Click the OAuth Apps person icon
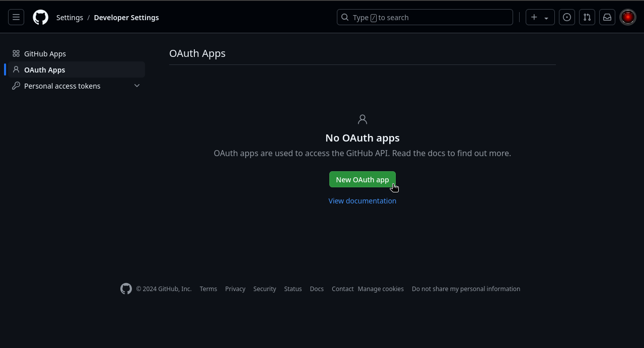Screen dimensions: 644x348 click(x=16, y=69)
